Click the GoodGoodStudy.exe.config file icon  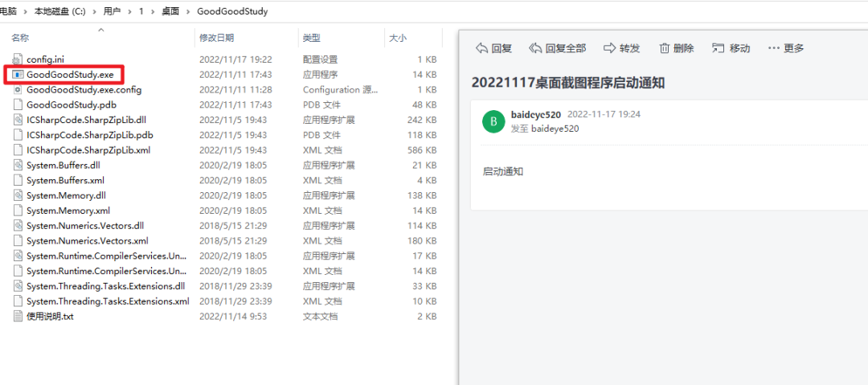[17, 90]
